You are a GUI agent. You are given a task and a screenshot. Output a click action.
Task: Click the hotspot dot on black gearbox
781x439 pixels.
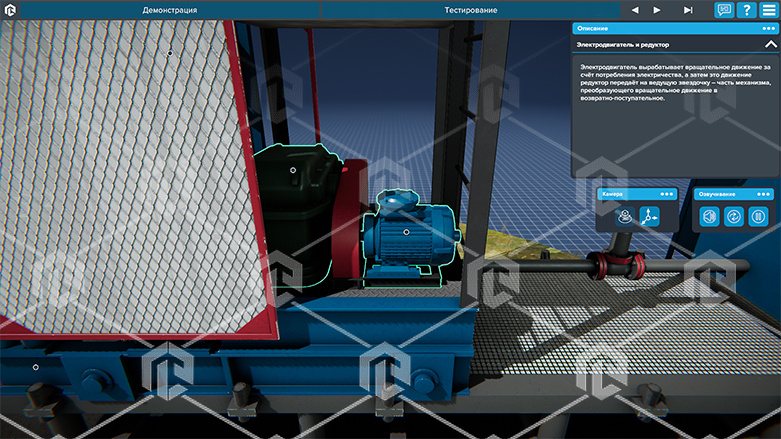292,170
